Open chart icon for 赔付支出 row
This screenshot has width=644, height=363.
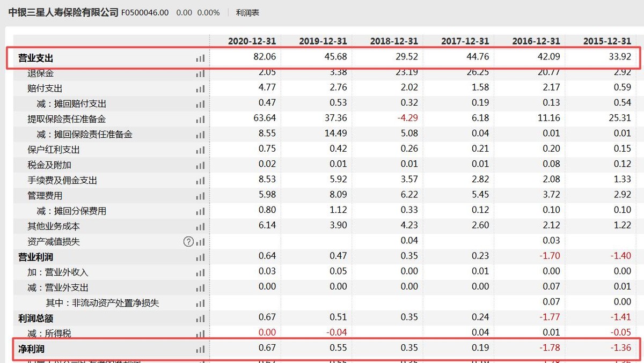click(x=200, y=88)
